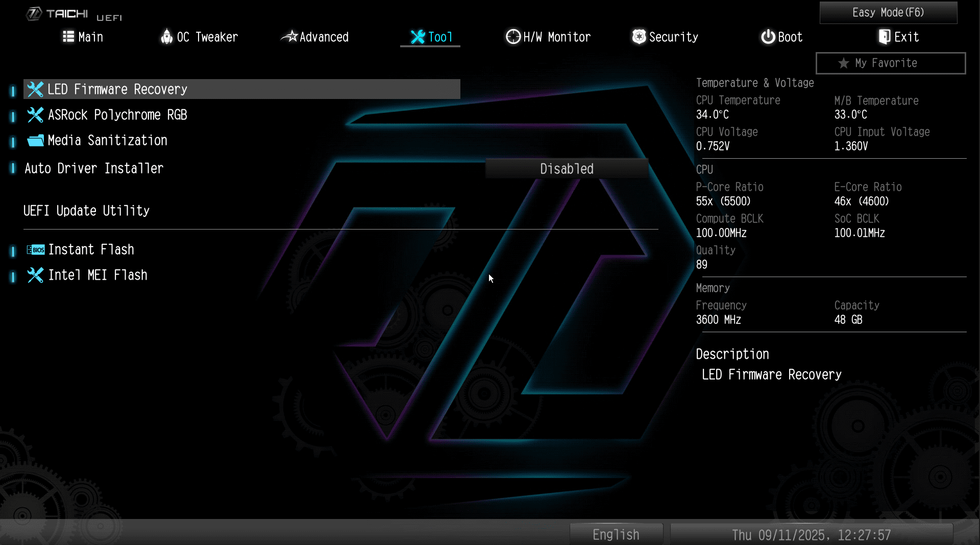Image resolution: width=980 pixels, height=545 pixels.
Task: Click the Description panel heading
Action: pyautogui.click(x=732, y=354)
